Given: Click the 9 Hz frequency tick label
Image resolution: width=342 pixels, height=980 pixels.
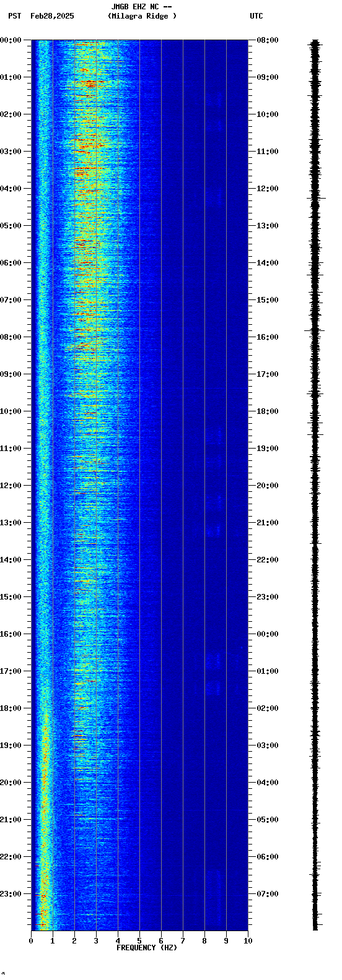Looking at the screenshot, I should coord(226,941).
